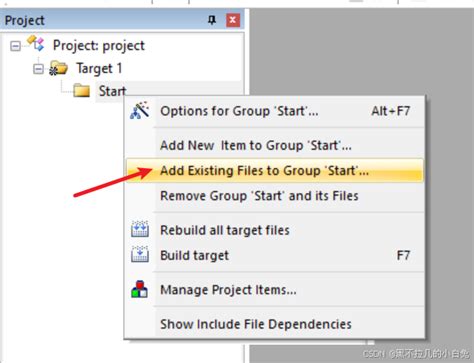474x363 pixels.
Task: Collapse the Target 1 tree node
Action: tap(38, 69)
